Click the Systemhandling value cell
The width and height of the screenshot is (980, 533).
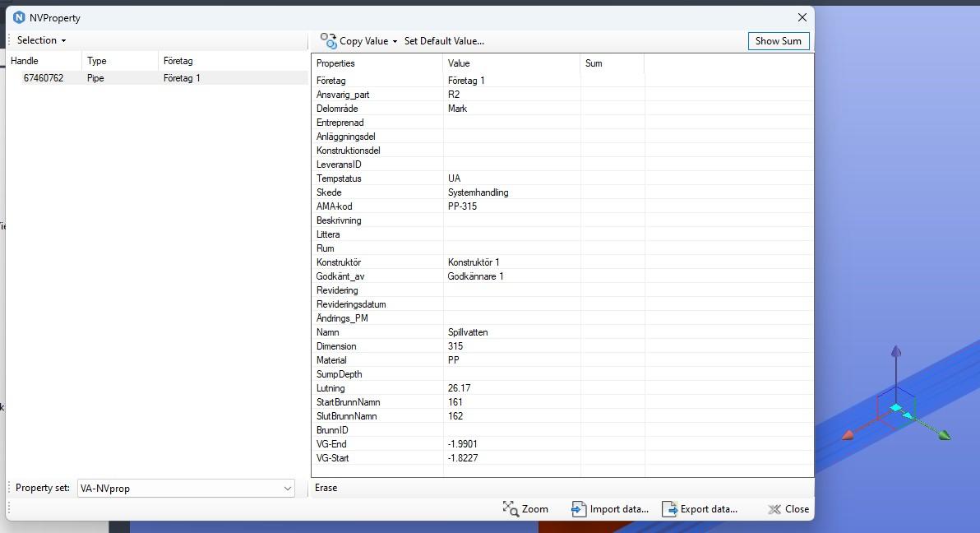478,192
